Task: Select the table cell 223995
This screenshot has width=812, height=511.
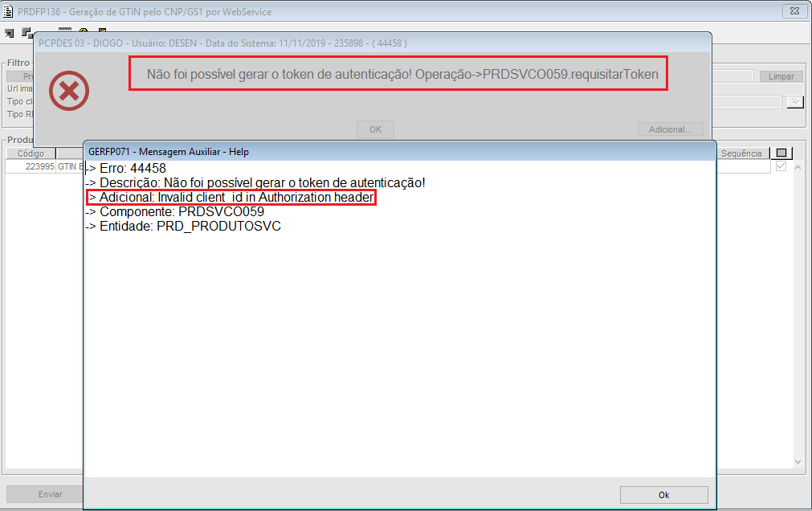Action: click(x=31, y=166)
